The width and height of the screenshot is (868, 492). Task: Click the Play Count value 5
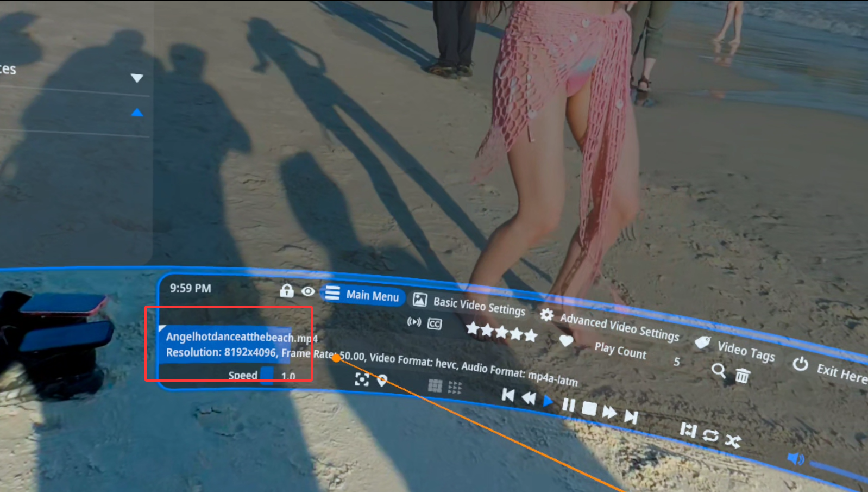(x=677, y=362)
